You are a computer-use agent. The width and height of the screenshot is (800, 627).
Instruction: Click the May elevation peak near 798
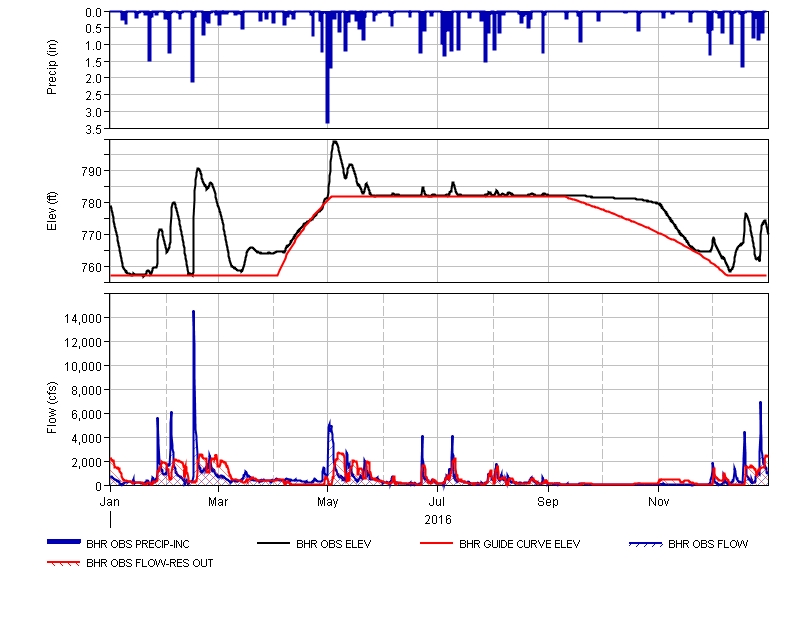click(335, 142)
